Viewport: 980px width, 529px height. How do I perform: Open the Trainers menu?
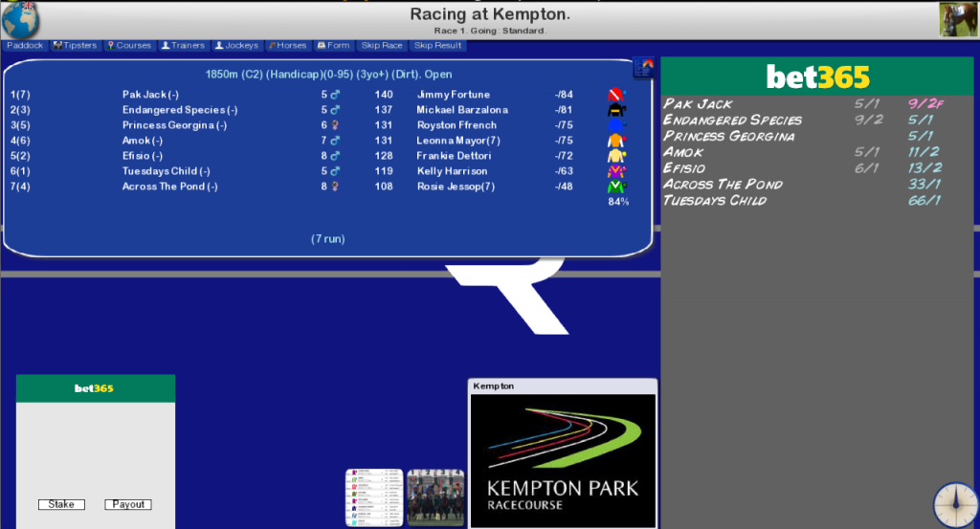coord(183,46)
